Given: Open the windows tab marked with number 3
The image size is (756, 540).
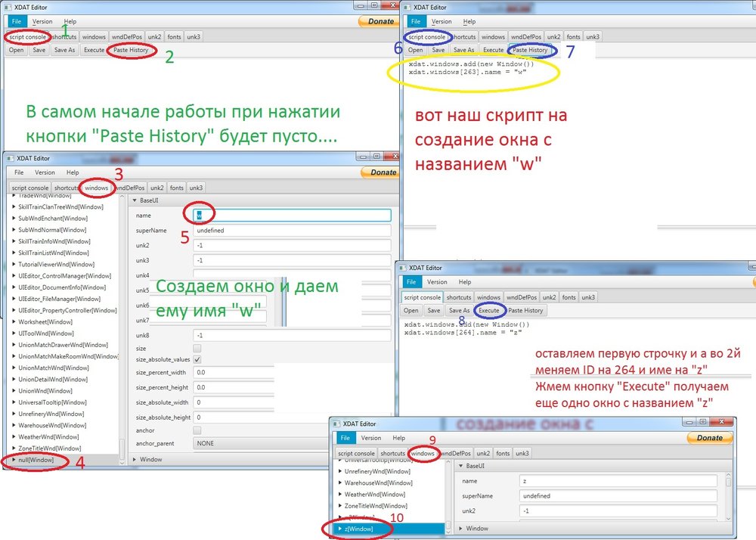Looking at the screenshot, I should (x=97, y=188).
